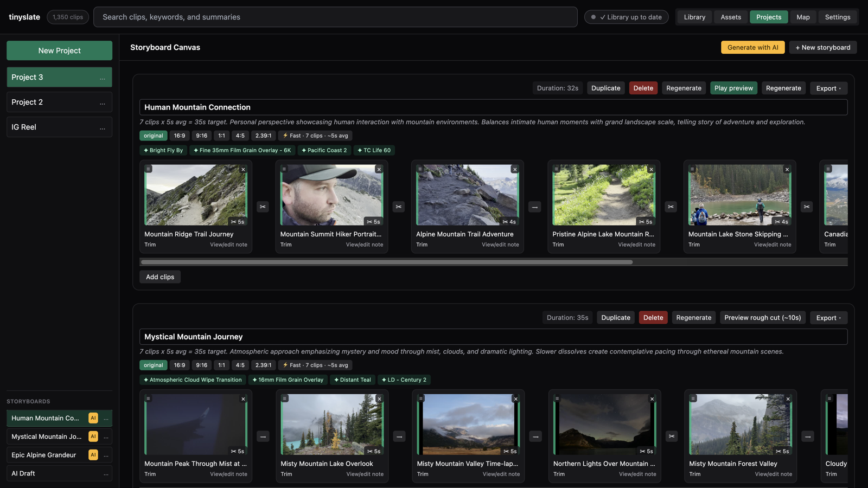This screenshot has height=488, width=868.
Task: Open the Mountain Lake Stone Skipping thumbnail
Action: click(x=739, y=195)
